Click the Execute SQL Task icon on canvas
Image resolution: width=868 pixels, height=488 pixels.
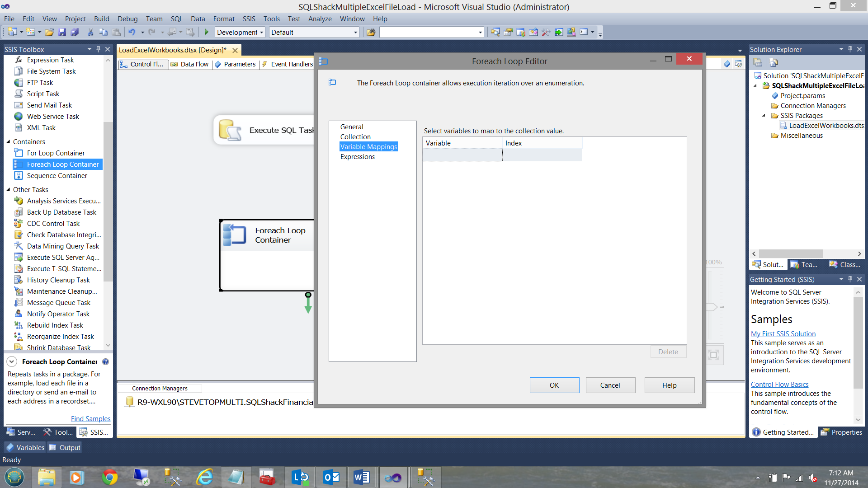[230, 130]
